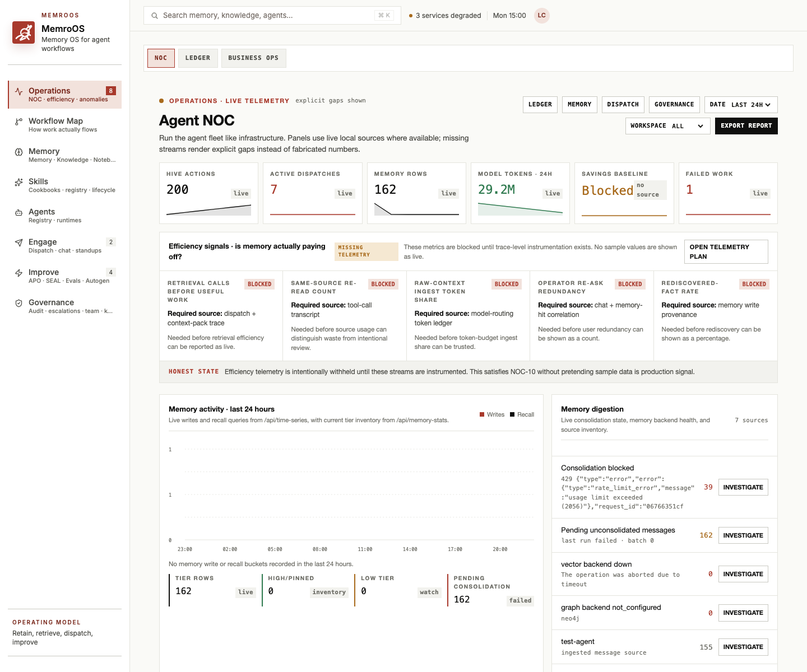The image size is (807, 672).
Task: Click Blocked tag on Rediscovered-Fact Rate
Action: pos(754,284)
